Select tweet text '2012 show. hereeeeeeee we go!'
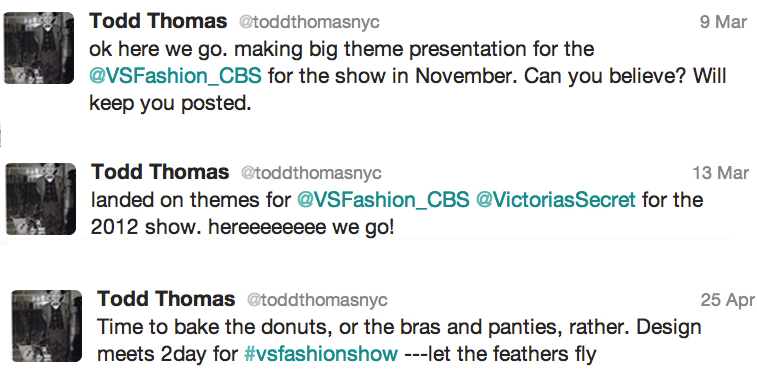757x378 pixels. click(243, 227)
